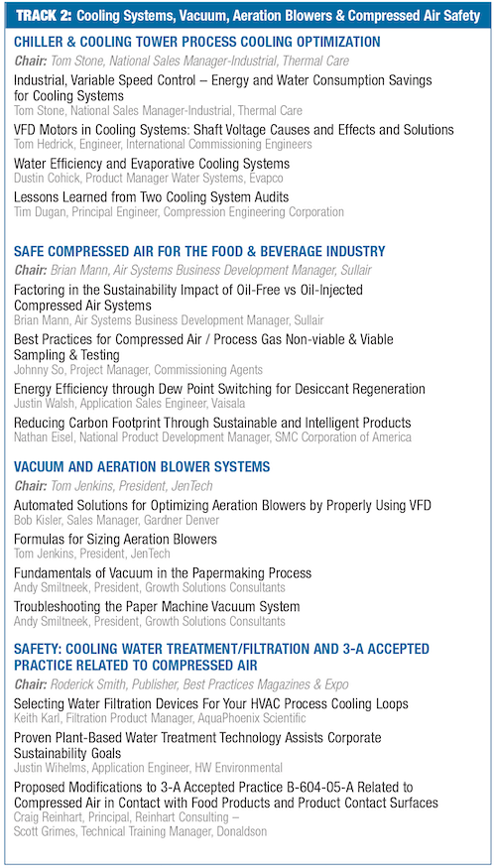Click the TRACK 2 header banner
The height and width of the screenshot is (868, 496).
(248, 16)
